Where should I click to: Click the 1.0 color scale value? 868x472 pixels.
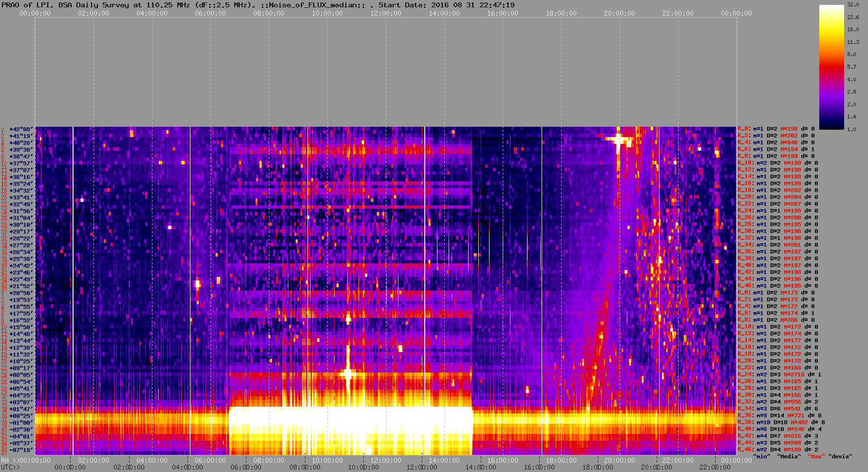click(x=851, y=129)
